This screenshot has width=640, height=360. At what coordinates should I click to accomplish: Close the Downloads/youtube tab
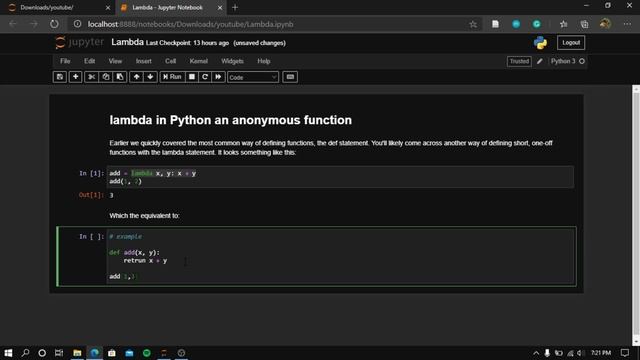[x=108, y=7]
